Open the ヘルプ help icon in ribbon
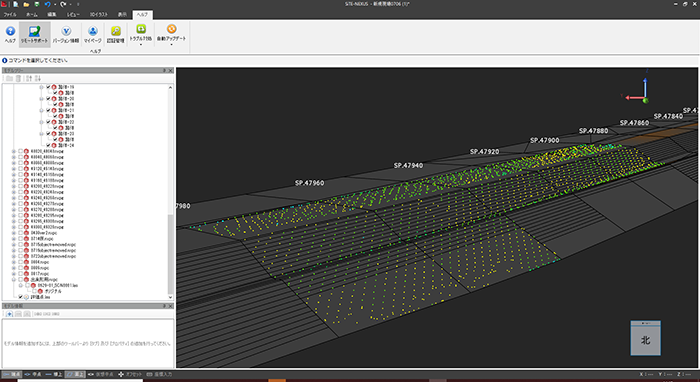The image size is (700, 382). pos(10,34)
